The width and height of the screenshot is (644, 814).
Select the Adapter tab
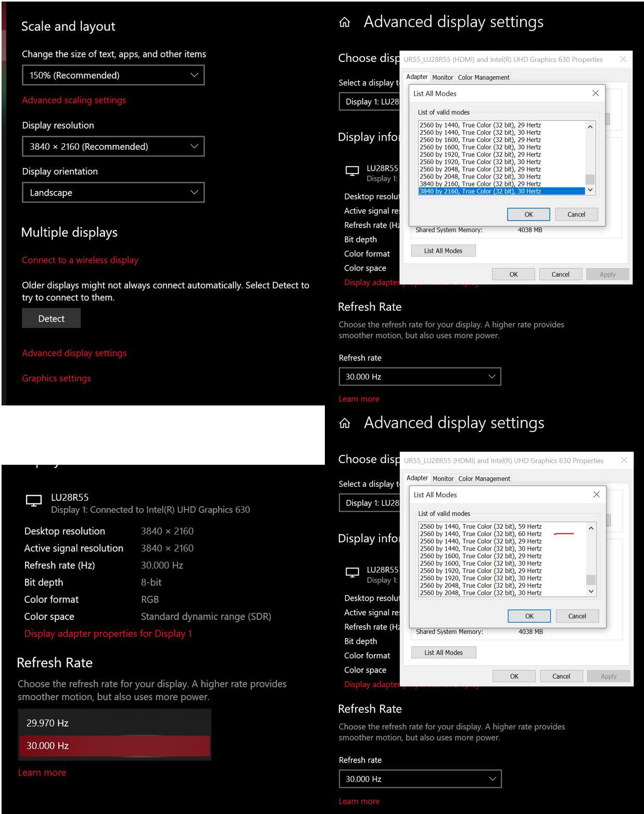pos(416,77)
